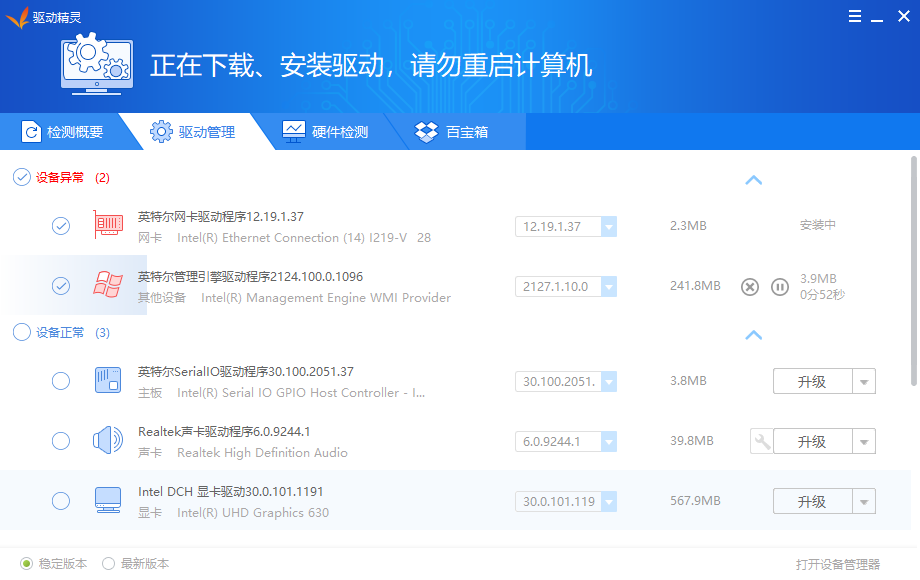
Task: Open 升级 options arrow for Realtek声卡 driver
Action: (x=864, y=441)
